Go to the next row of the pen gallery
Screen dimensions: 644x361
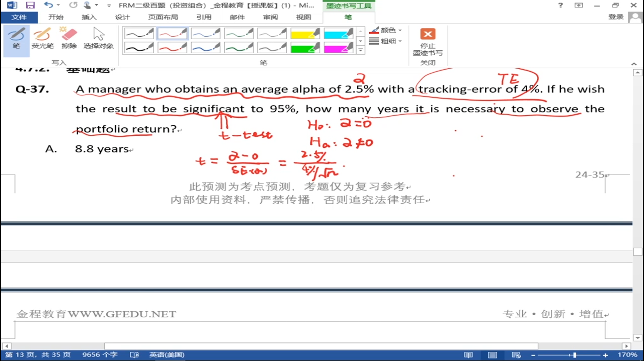click(x=360, y=41)
